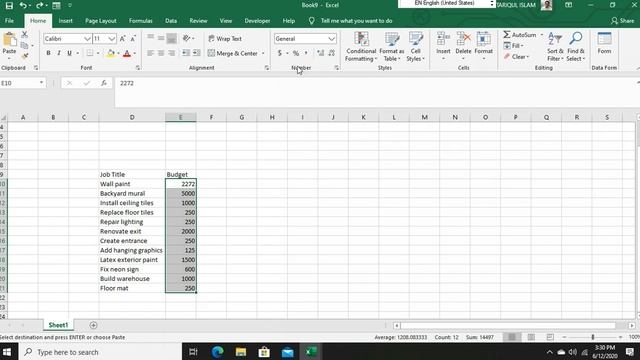Switch to the Insert tab
This screenshot has width=640, height=360.
(x=65, y=21)
